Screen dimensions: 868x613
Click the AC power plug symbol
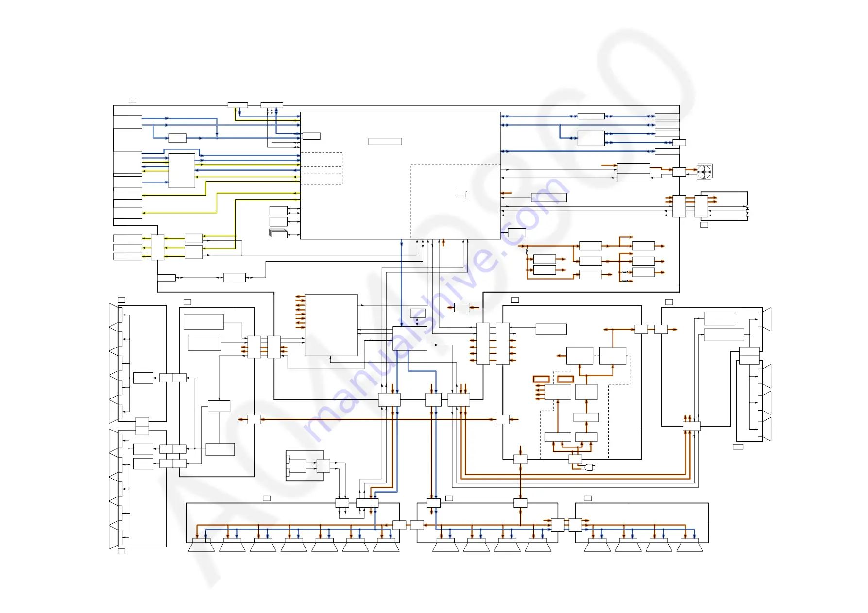[590, 468]
